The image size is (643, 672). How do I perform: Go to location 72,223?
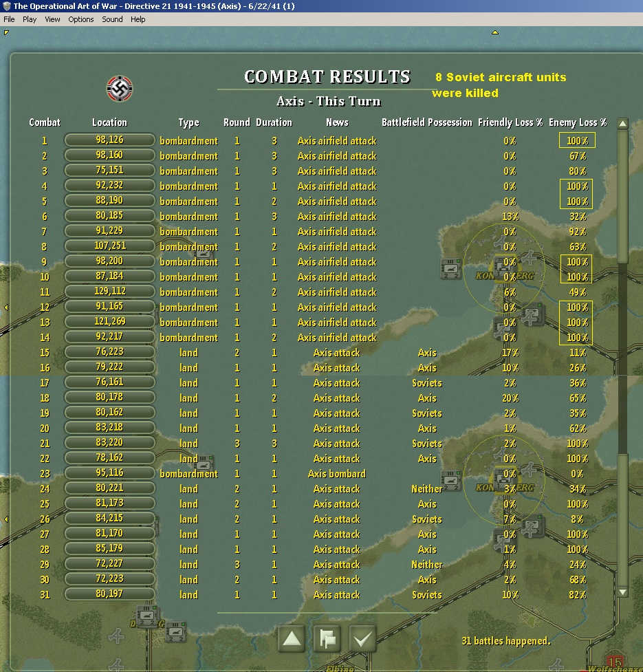pos(109,579)
